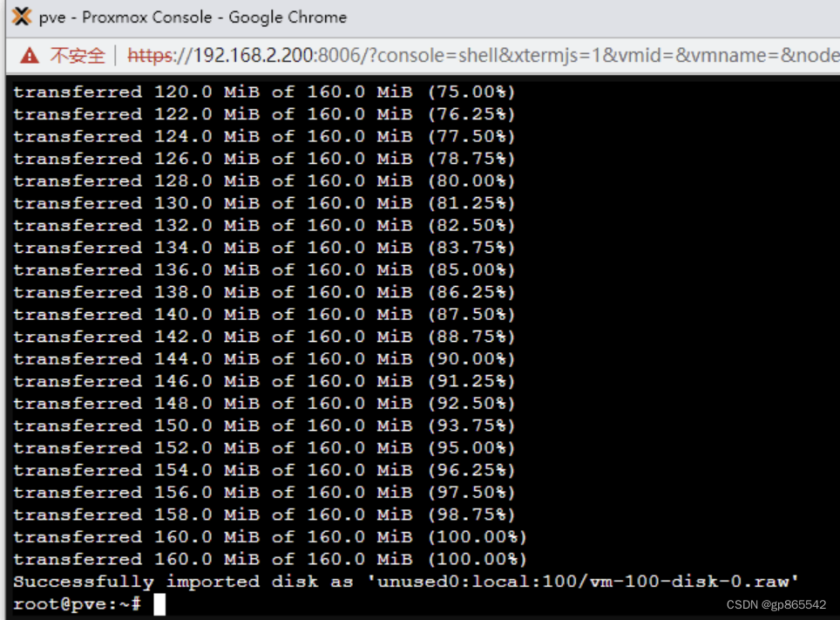Screen dimensions: 840x620
Task: Click the line showing (76.25%)
Action: click(x=264, y=114)
